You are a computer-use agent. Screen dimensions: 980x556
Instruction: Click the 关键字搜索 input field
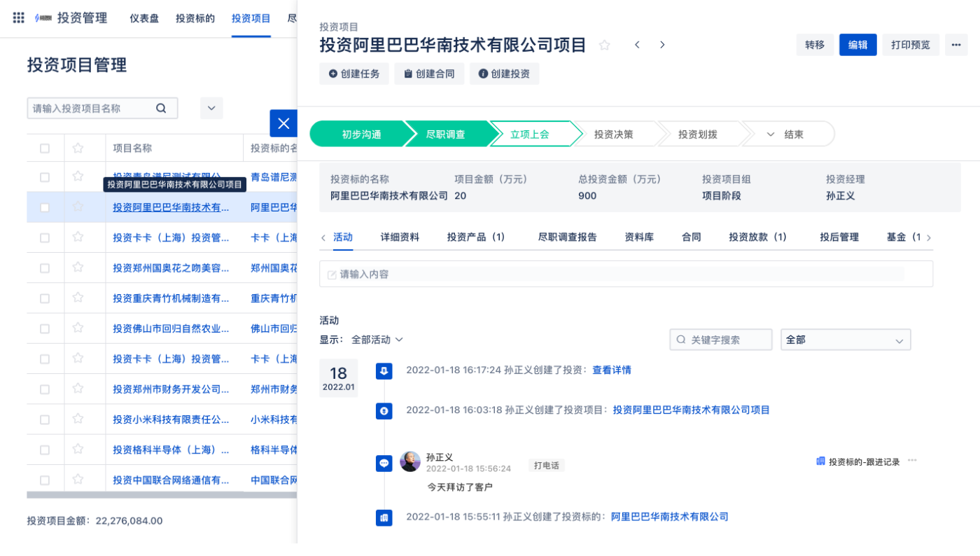click(x=721, y=340)
